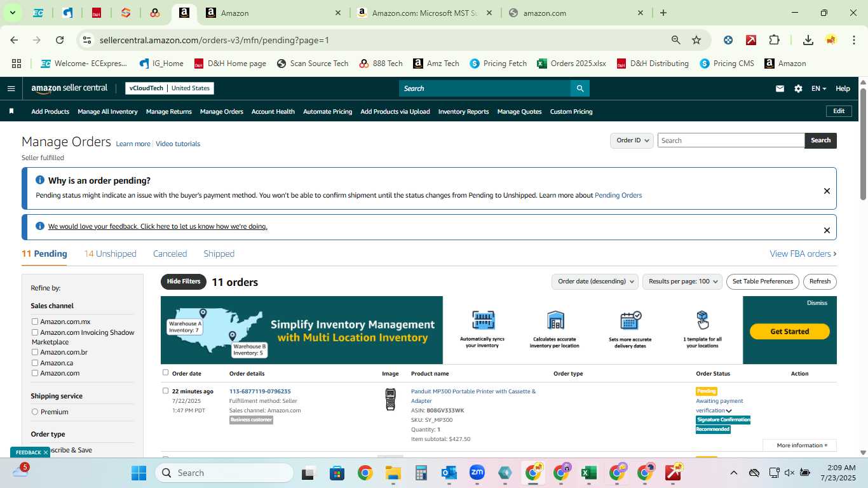Open View FBA orders
Viewport: 868px width, 488px height.
tap(803, 254)
